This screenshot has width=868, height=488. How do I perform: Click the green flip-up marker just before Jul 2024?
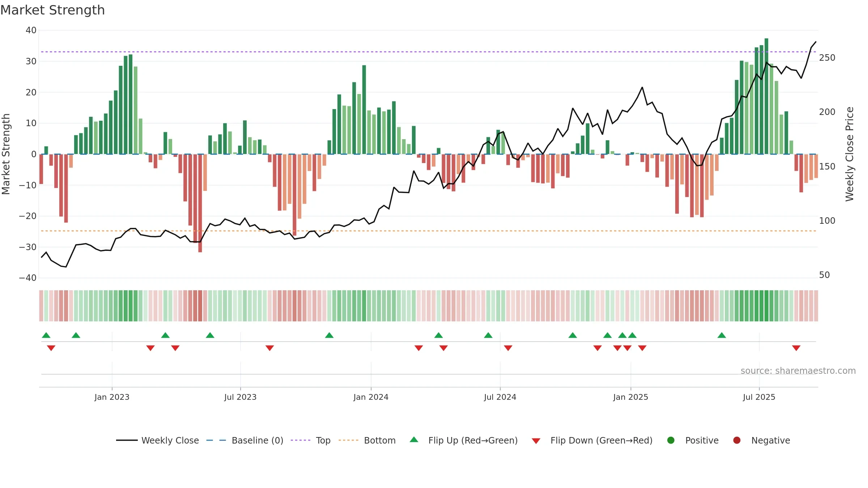[x=488, y=335]
